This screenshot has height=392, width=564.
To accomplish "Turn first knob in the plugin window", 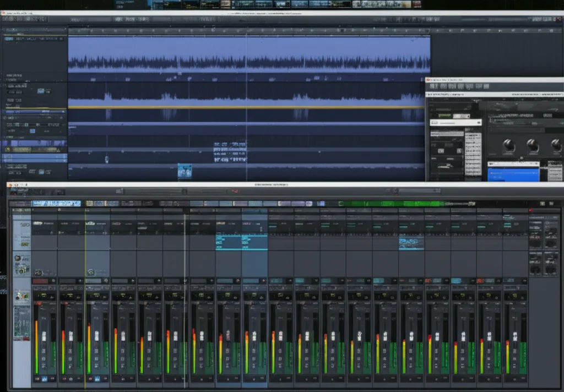I will 508,146.
